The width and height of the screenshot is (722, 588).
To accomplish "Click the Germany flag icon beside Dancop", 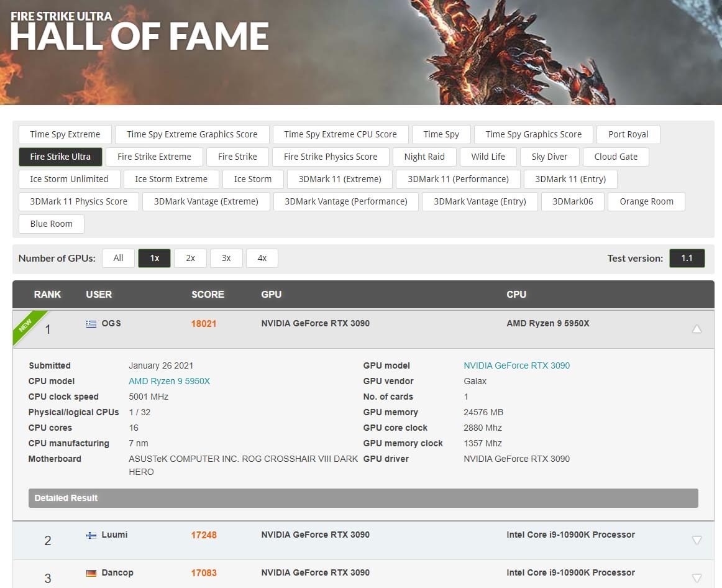I will tap(91, 573).
